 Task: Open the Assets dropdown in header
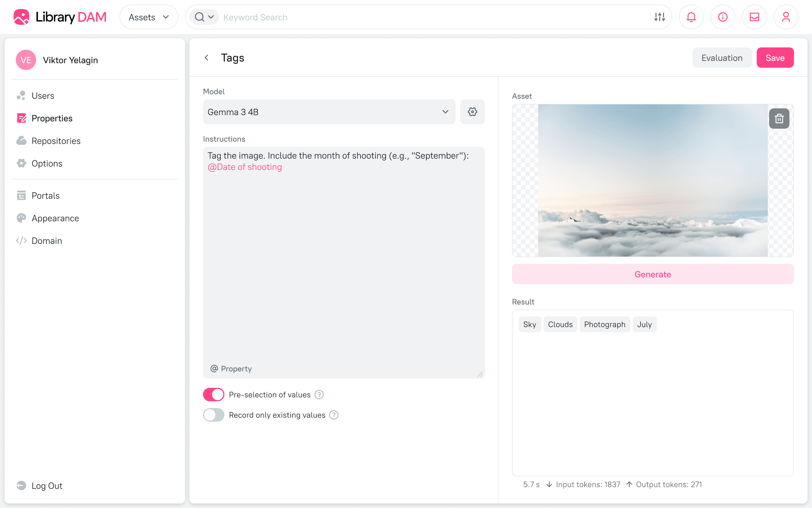point(148,17)
